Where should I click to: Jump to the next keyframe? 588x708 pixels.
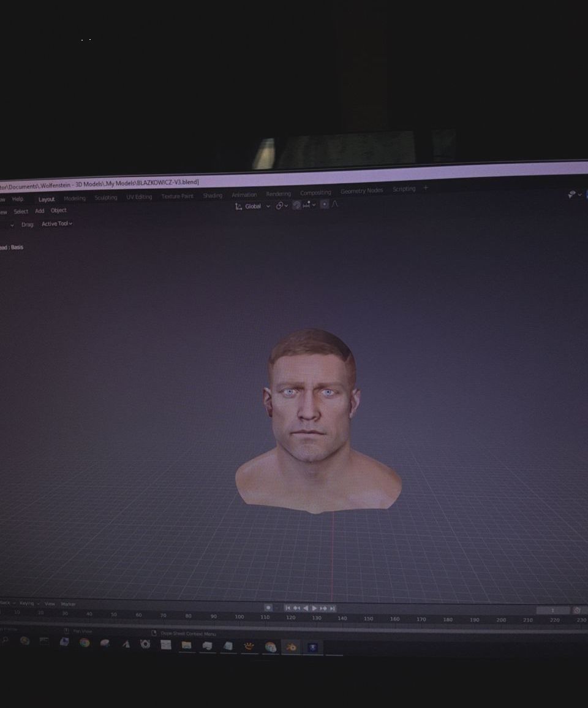pyautogui.click(x=323, y=608)
